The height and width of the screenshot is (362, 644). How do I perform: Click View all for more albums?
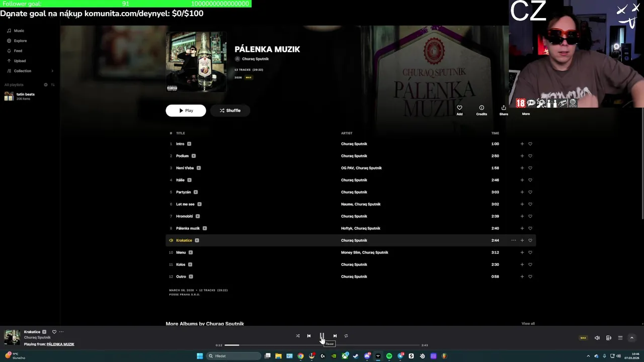(528, 323)
